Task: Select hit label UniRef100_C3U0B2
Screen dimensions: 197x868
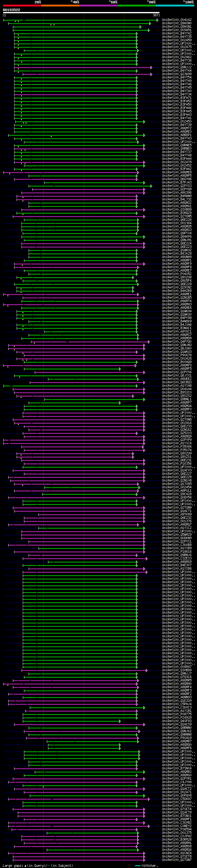Action: [177, 822]
